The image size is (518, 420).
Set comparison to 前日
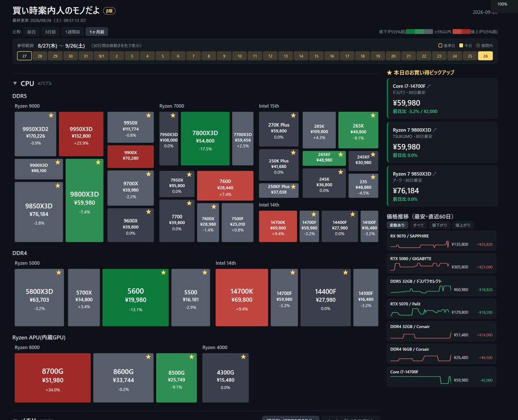(32, 32)
